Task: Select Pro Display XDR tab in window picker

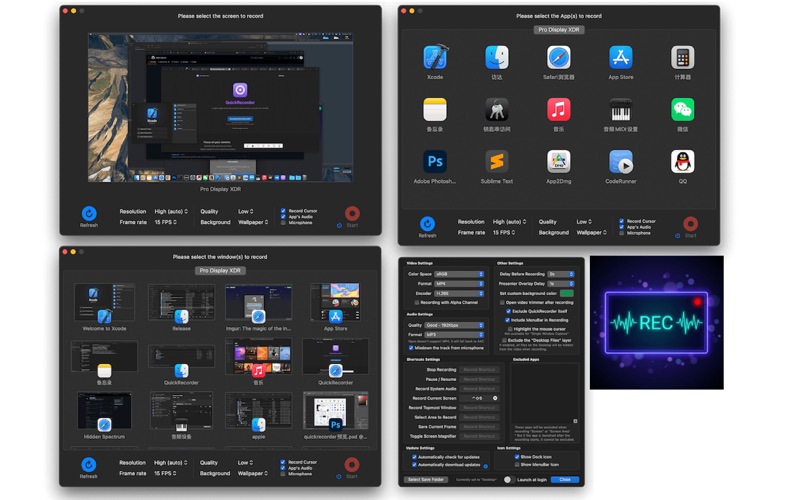Action: pos(220,270)
